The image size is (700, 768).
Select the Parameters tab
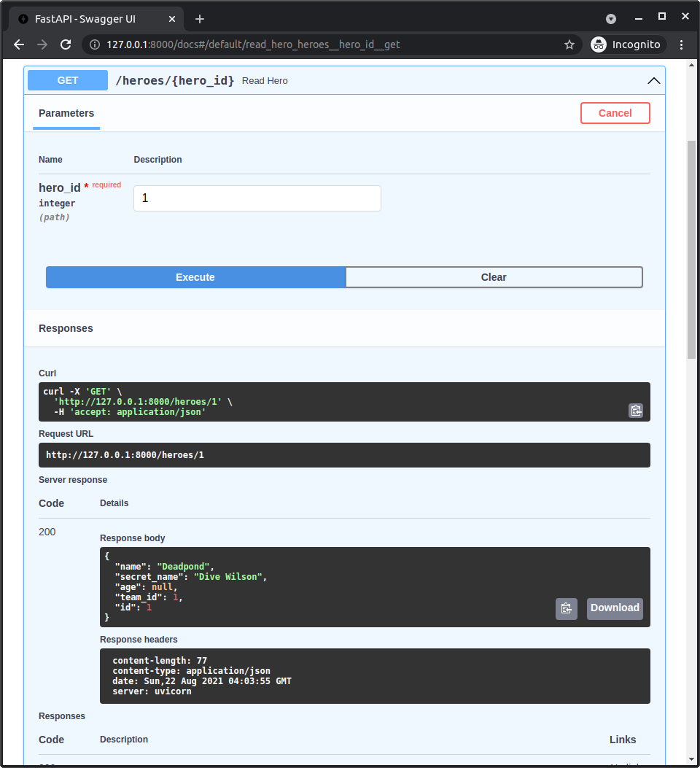[66, 113]
